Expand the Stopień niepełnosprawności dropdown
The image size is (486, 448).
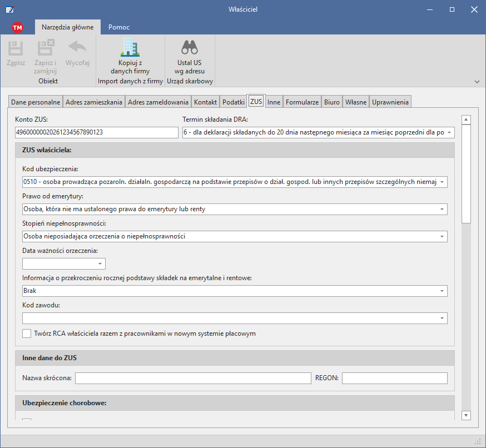tap(442, 236)
